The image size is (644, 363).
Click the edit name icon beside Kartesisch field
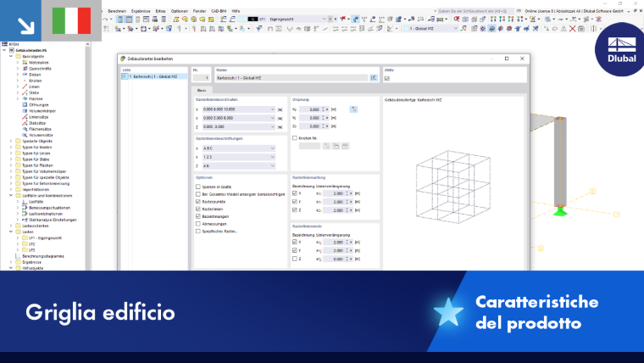[374, 78]
